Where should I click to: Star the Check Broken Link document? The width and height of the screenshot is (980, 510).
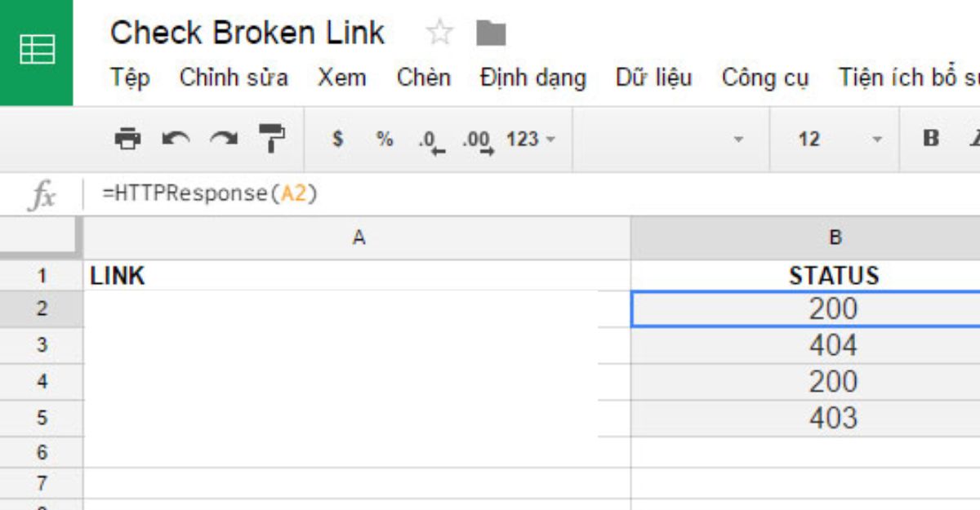pos(439,33)
